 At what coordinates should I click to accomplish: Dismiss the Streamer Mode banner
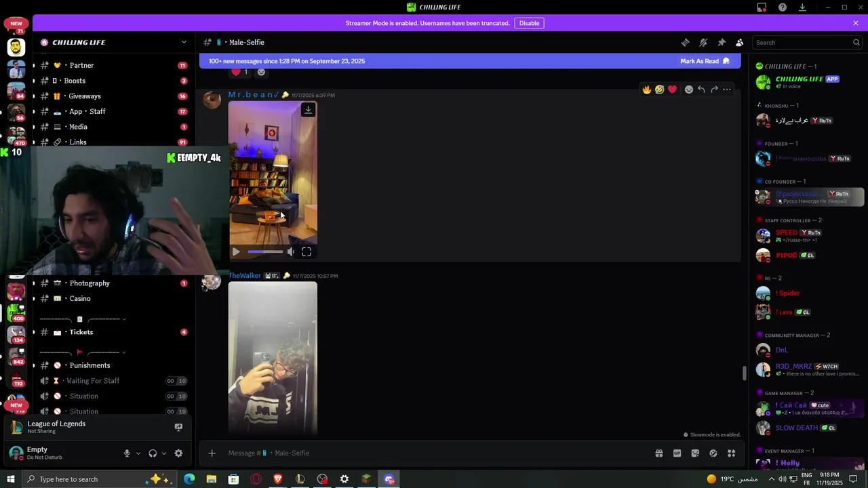(856, 23)
